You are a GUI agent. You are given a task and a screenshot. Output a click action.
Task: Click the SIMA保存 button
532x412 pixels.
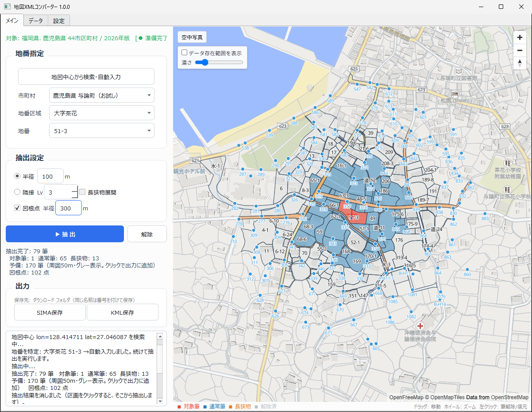50,313
